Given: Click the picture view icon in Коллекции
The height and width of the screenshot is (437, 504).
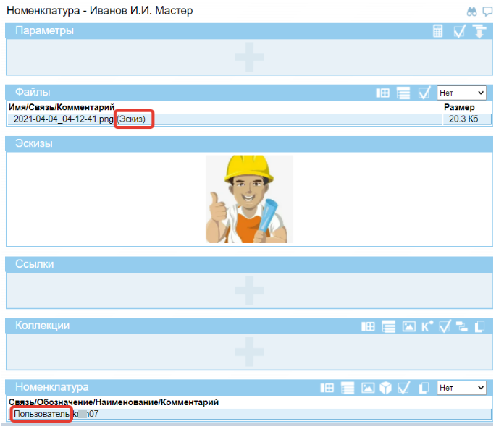Looking at the screenshot, I should pos(408,326).
